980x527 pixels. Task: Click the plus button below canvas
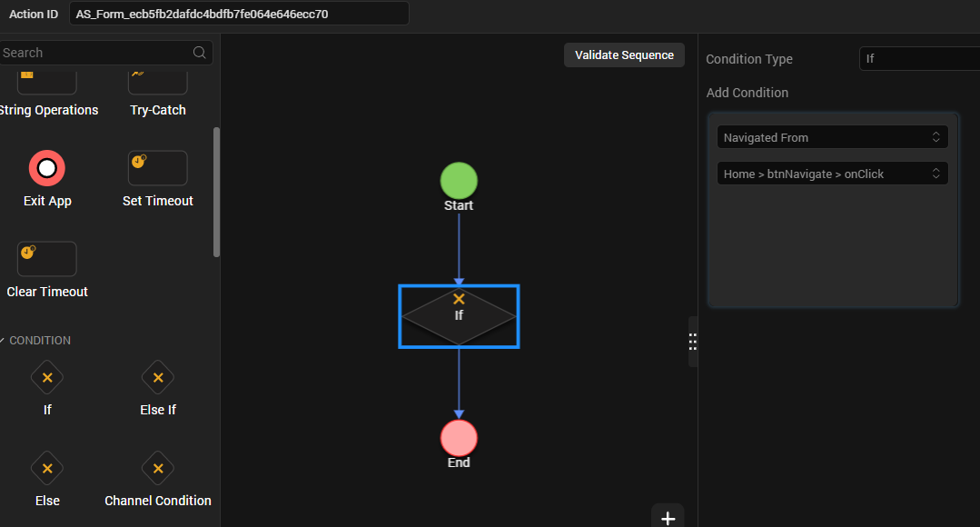tap(668, 518)
